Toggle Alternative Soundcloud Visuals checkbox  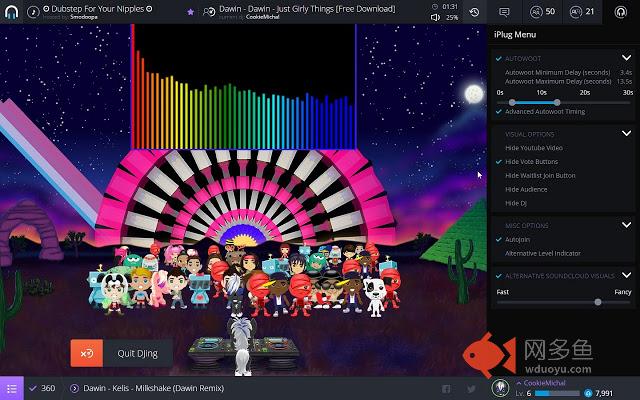498,276
